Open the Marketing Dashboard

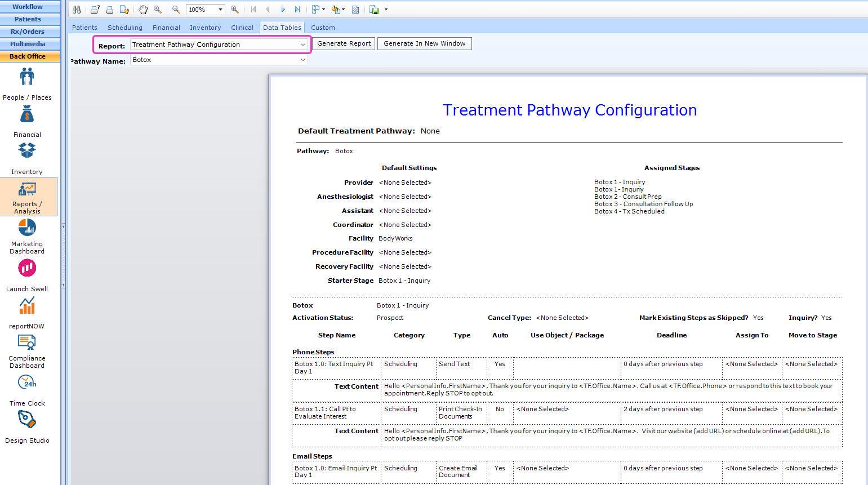(x=27, y=233)
